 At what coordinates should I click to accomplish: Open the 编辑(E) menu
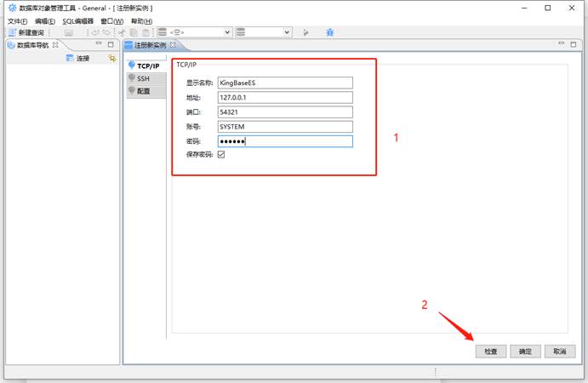coord(44,21)
